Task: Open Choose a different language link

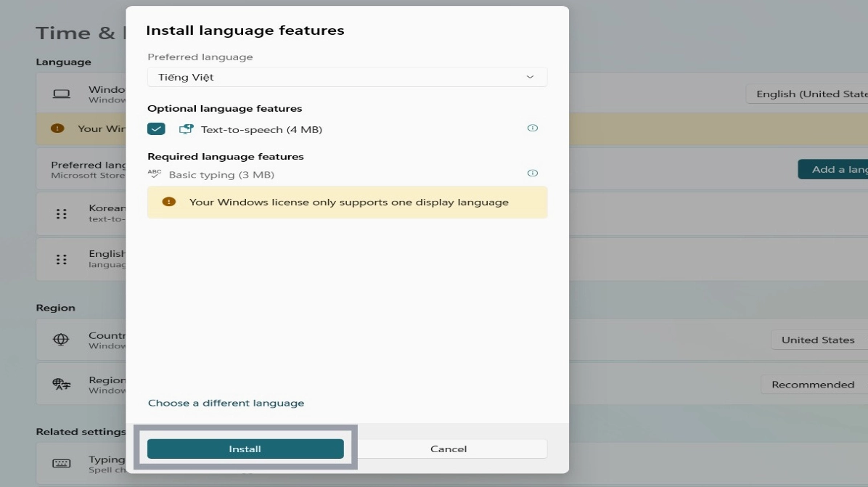Action: 226,403
